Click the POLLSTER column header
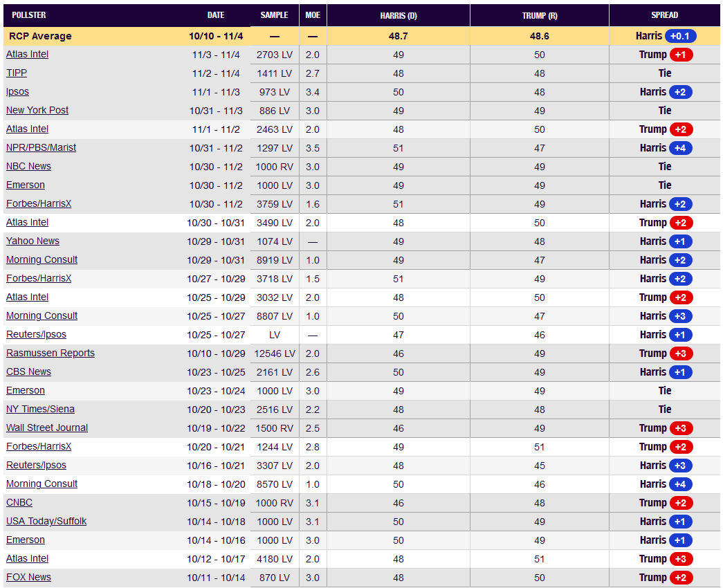The height and width of the screenshot is (588, 723). [x=29, y=15]
